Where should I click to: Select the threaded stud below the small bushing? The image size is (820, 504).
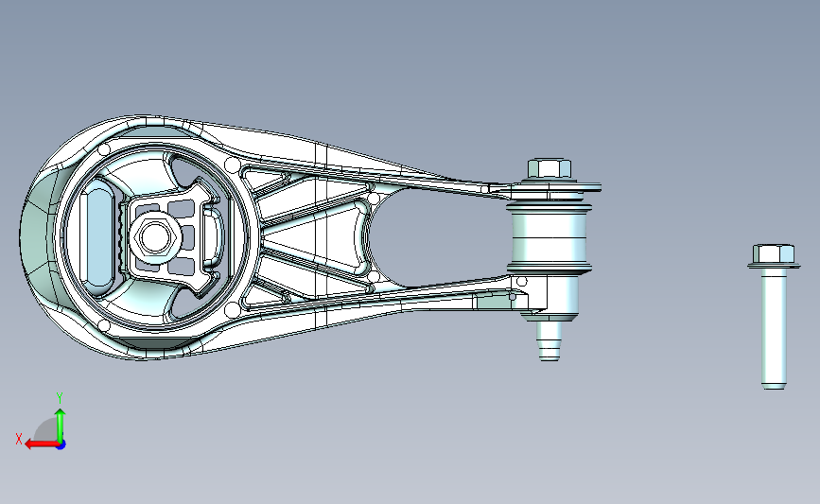click(550, 340)
